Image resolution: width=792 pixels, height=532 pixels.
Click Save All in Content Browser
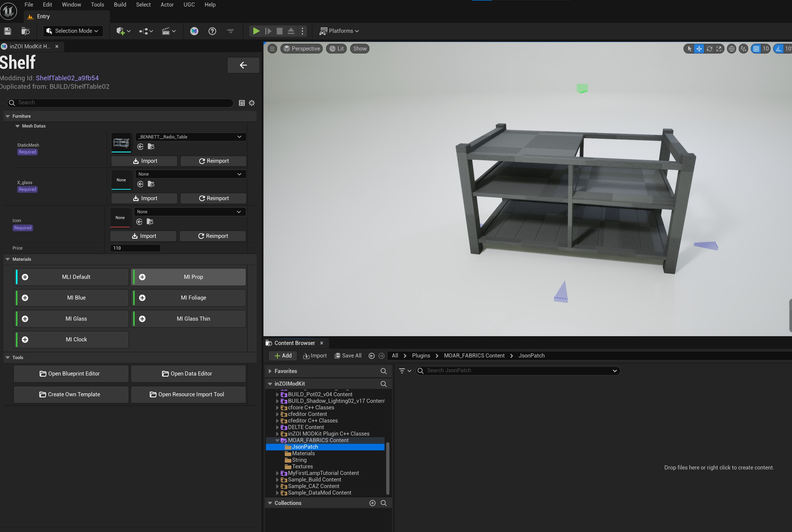click(x=348, y=356)
